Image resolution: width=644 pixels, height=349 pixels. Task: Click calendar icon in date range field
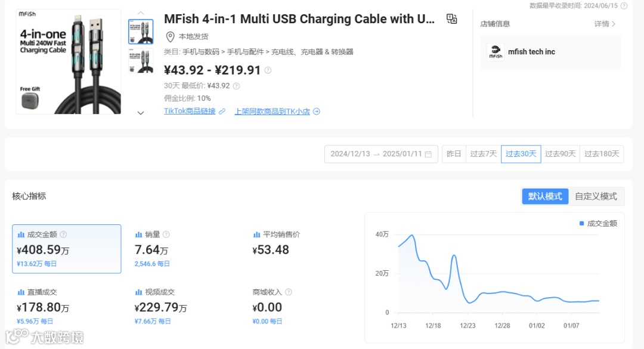(x=428, y=154)
